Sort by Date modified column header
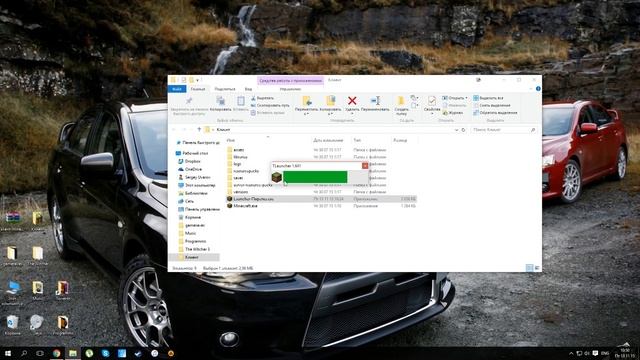Viewport: 640px width, 360px height. 328,140
